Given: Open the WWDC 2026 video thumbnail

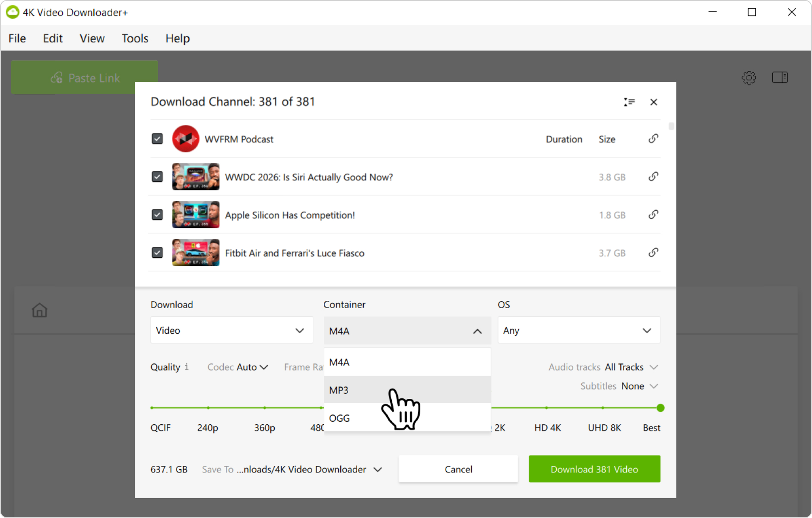Looking at the screenshot, I should click(x=196, y=177).
